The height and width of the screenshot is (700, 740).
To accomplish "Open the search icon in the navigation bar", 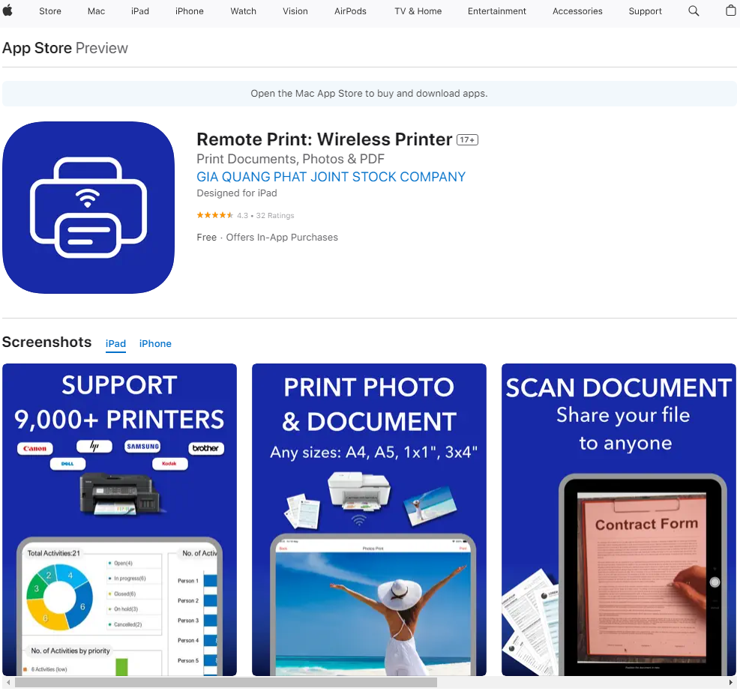I will pos(693,10).
